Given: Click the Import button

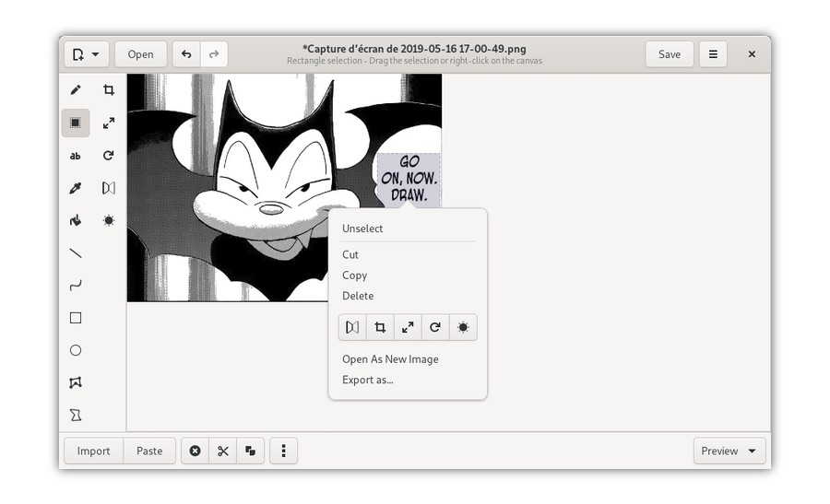Looking at the screenshot, I should pos(93,451).
